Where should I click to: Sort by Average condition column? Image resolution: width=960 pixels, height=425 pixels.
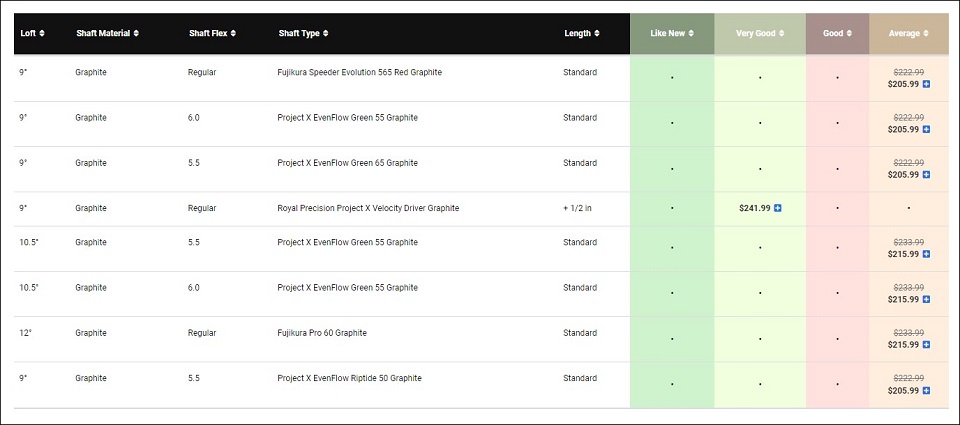coord(908,33)
